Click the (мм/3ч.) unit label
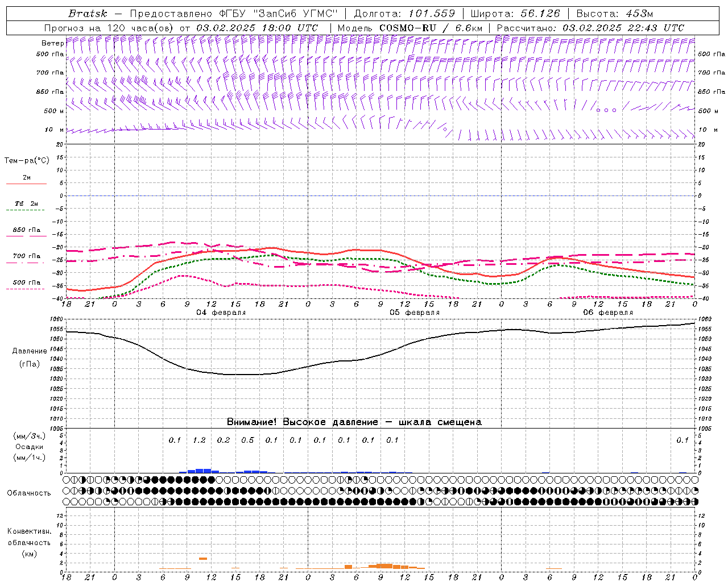The image size is (728, 582). tap(30, 436)
